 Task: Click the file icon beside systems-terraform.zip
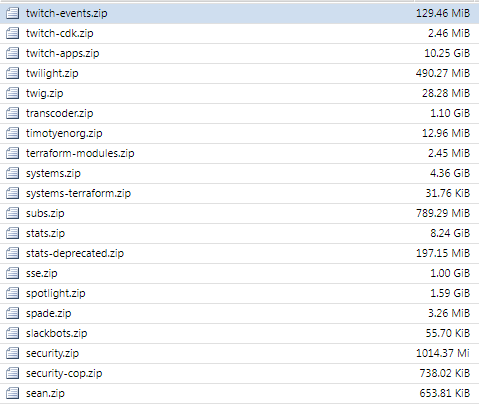12,193
